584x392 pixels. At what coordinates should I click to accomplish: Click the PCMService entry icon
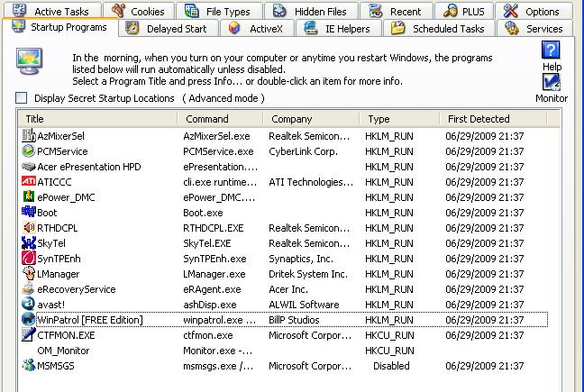(29, 151)
